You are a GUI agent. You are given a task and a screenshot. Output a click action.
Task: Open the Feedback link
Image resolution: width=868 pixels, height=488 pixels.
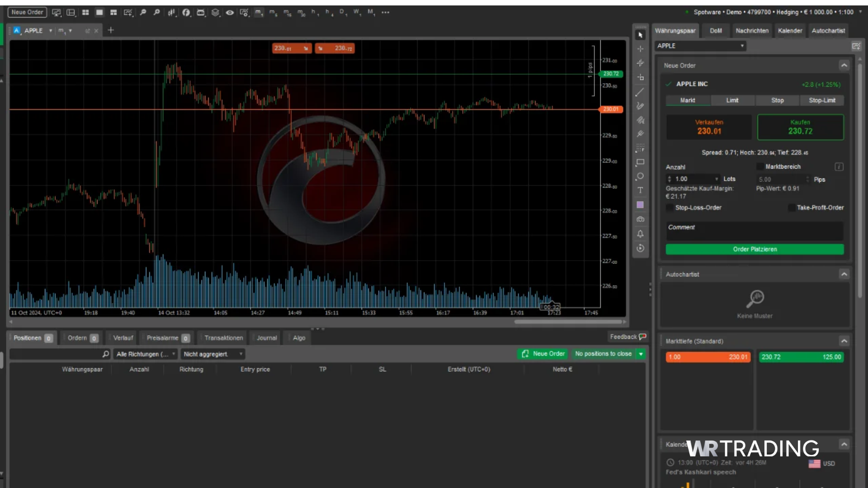coord(628,337)
